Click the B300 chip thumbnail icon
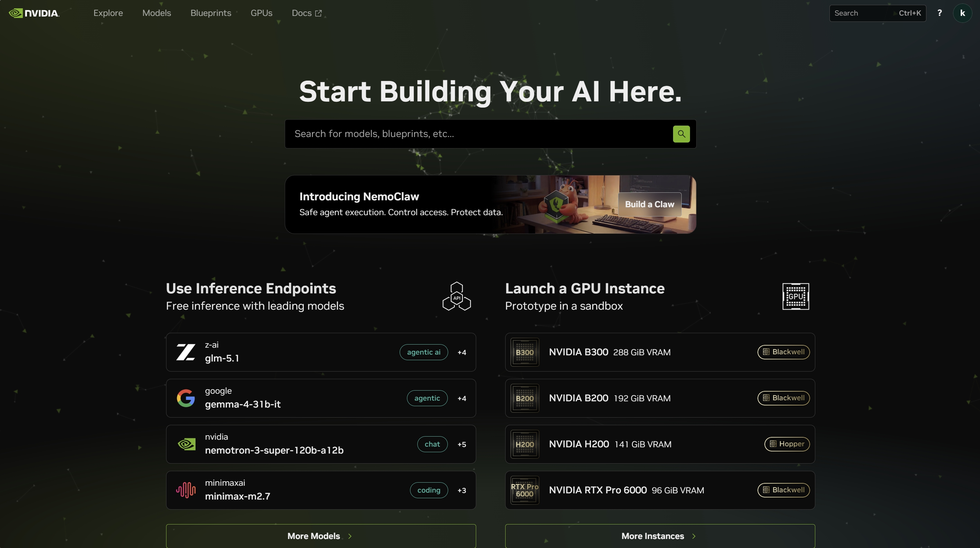 525,352
